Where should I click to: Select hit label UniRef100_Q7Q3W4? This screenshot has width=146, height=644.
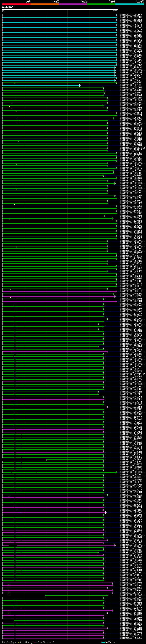[x=131, y=620]
